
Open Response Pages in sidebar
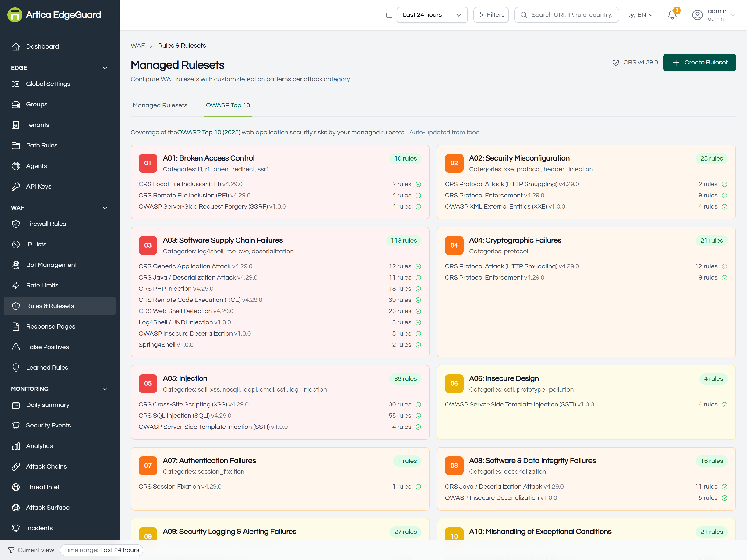click(60, 326)
